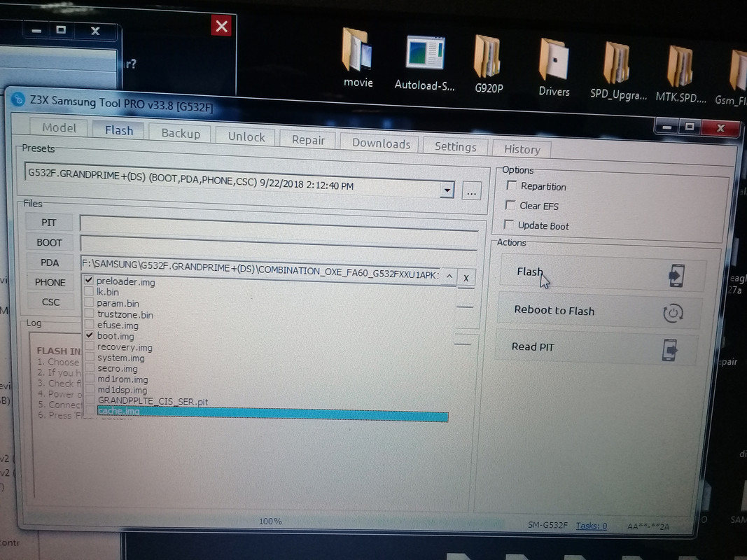Check system.img in file list

[90, 357]
